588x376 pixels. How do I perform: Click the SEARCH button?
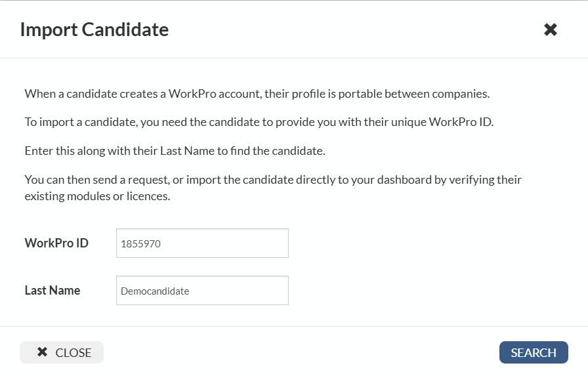[533, 352]
